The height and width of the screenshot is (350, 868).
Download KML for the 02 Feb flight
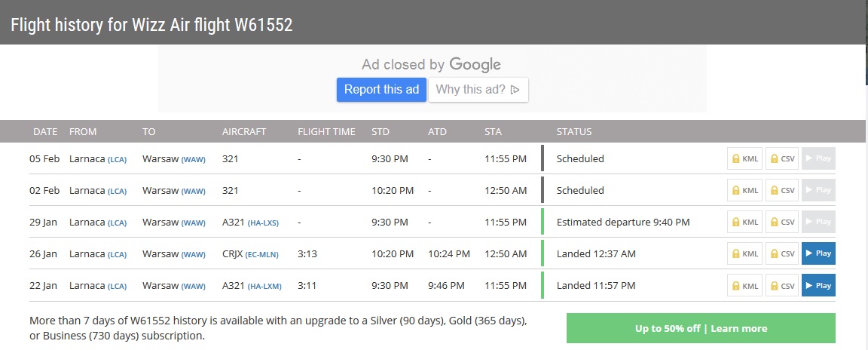(x=744, y=190)
